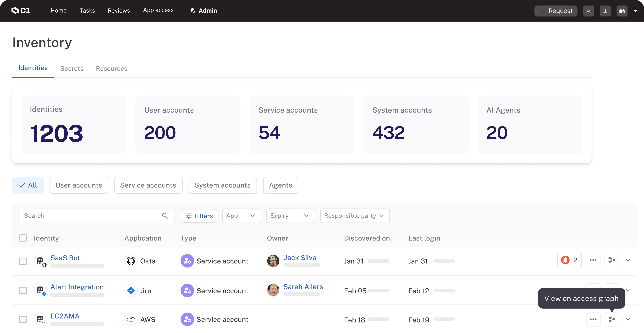This screenshot has height=333, width=644.
Task: Open Jack Silva's owner profile link
Action: tap(300, 258)
